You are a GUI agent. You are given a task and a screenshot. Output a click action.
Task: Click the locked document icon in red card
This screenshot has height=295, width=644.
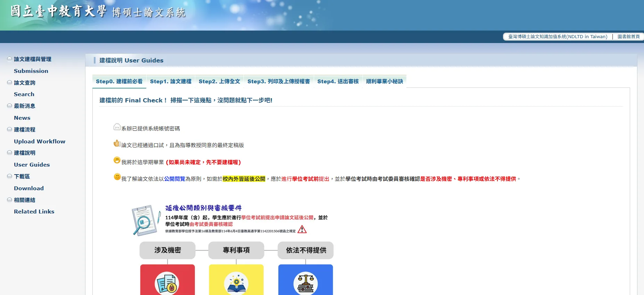pos(167,284)
